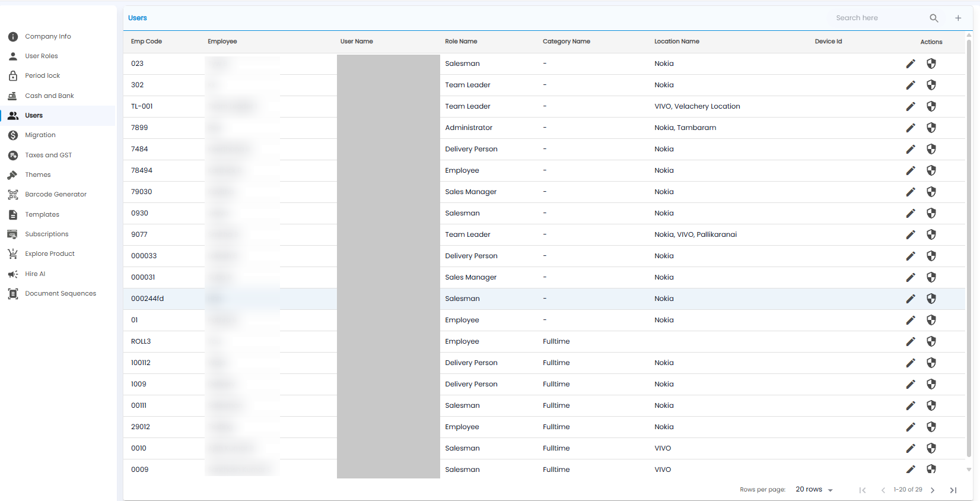The image size is (980, 501).
Task: Edit user with Emp Code 023
Action: 911,64
